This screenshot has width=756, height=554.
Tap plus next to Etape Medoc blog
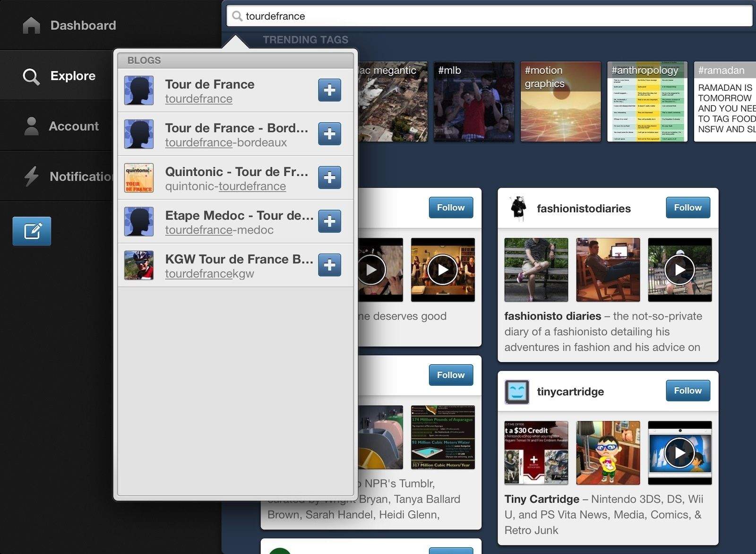click(x=329, y=221)
